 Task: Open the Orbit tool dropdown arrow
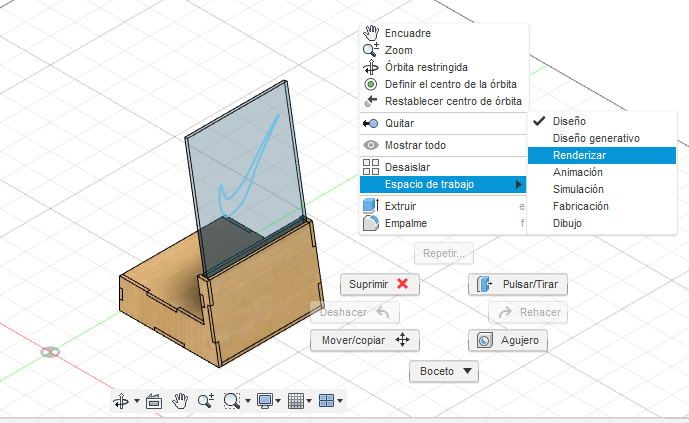pyautogui.click(x=137, y=401)
